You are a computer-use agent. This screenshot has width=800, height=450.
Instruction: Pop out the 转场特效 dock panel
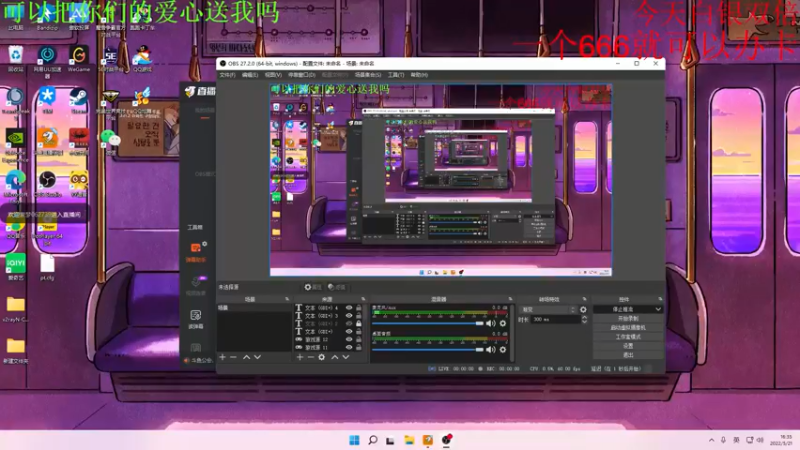pos(584,299)
